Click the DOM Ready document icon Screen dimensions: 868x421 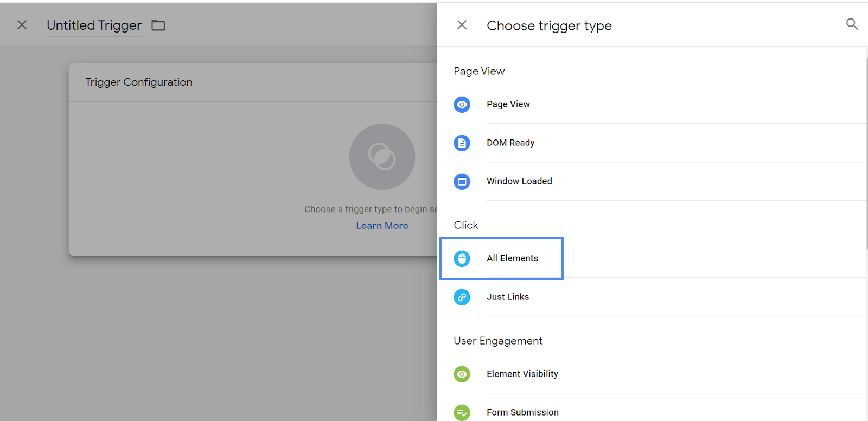(x=462, y=143)
